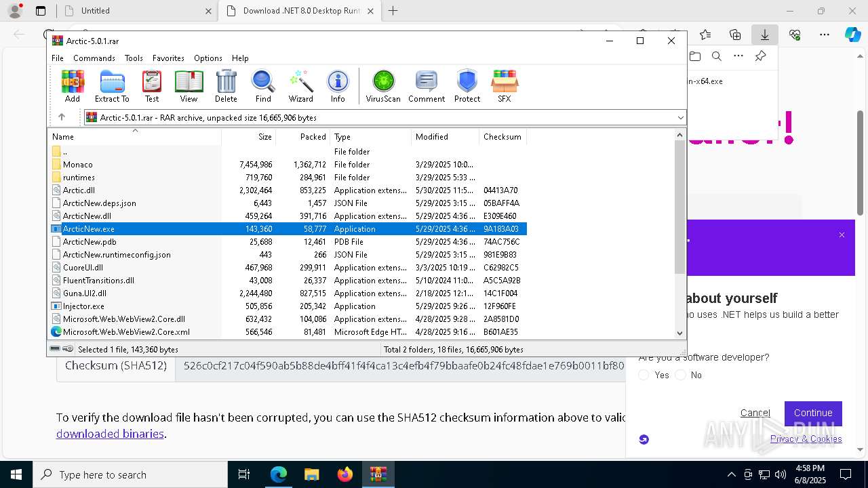Screen dimensions: 868x488
Task: Open the Commands menu
Action: coord(94,58)
